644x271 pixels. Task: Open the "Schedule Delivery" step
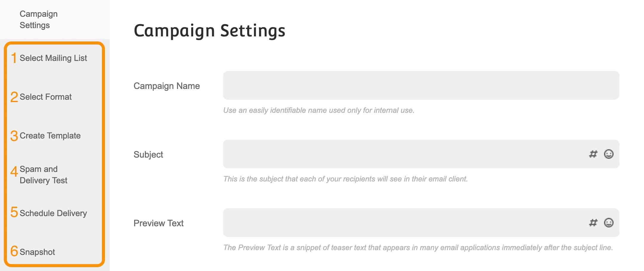(53, 213)
